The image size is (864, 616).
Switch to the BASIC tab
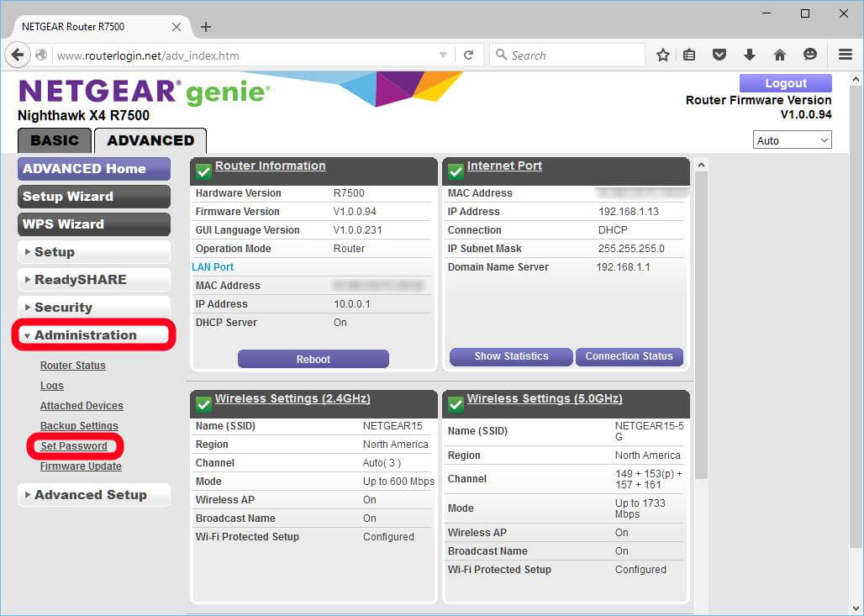(x=55, y=140)
